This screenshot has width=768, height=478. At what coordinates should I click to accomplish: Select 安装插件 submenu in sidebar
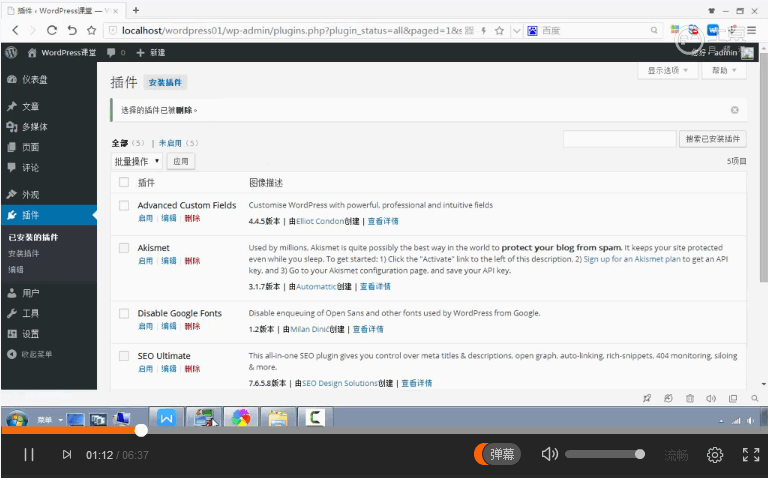(24, 253)
